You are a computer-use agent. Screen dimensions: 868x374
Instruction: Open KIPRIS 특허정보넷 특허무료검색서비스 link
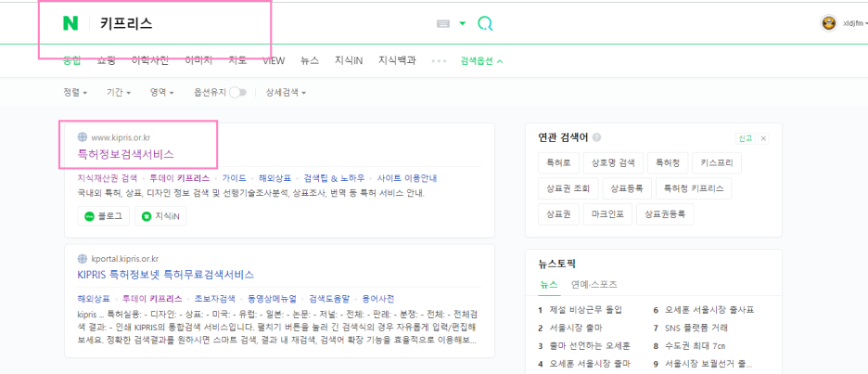166,275
